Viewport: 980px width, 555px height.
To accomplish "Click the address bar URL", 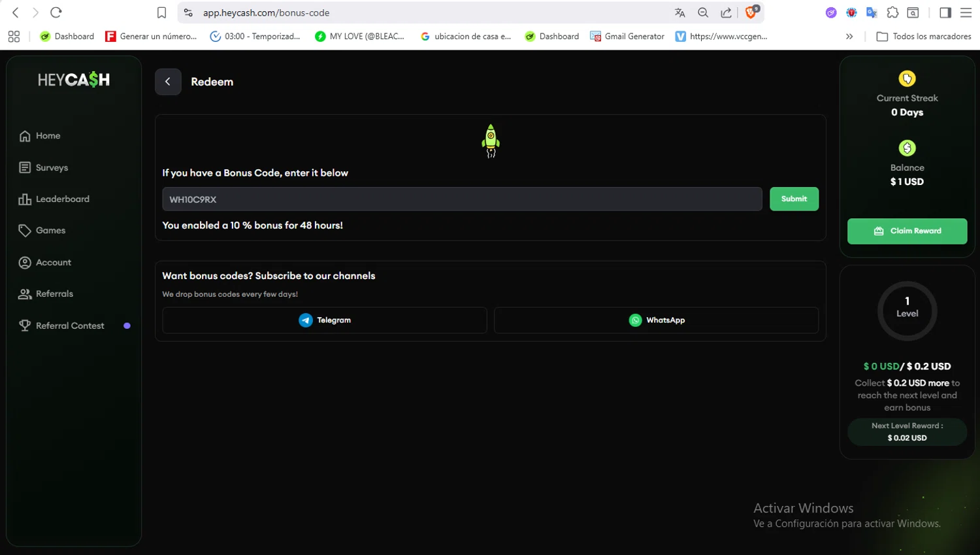I will click(266, 12).
